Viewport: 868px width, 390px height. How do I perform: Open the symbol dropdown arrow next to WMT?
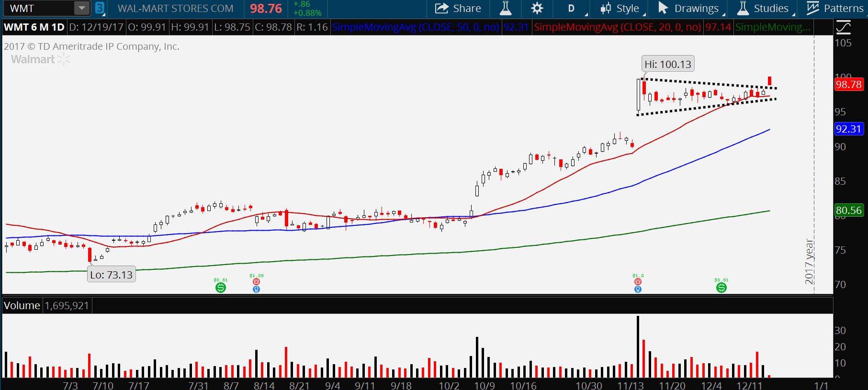click(x=82, y=8)
